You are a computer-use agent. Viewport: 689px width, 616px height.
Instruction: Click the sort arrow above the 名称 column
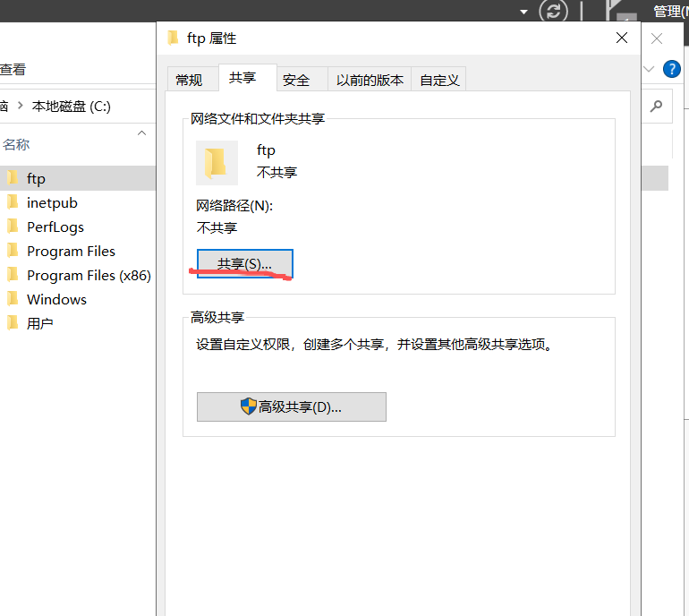click(x=141, y=133)
